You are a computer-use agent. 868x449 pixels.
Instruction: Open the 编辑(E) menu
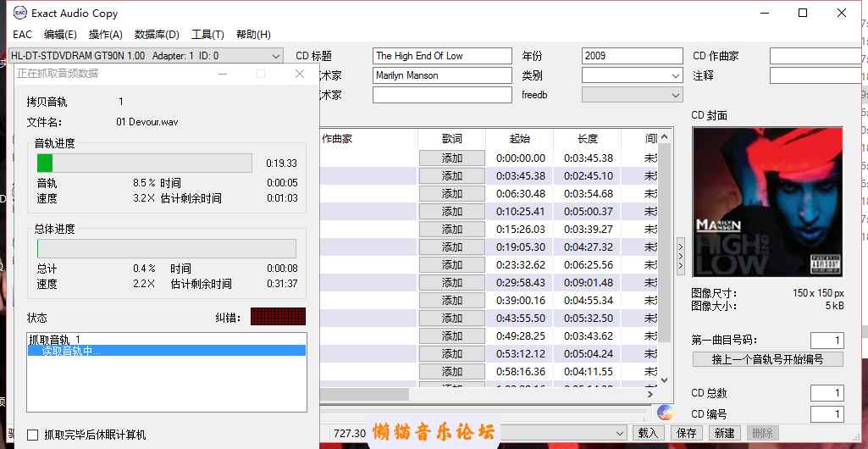pos(60,35)
